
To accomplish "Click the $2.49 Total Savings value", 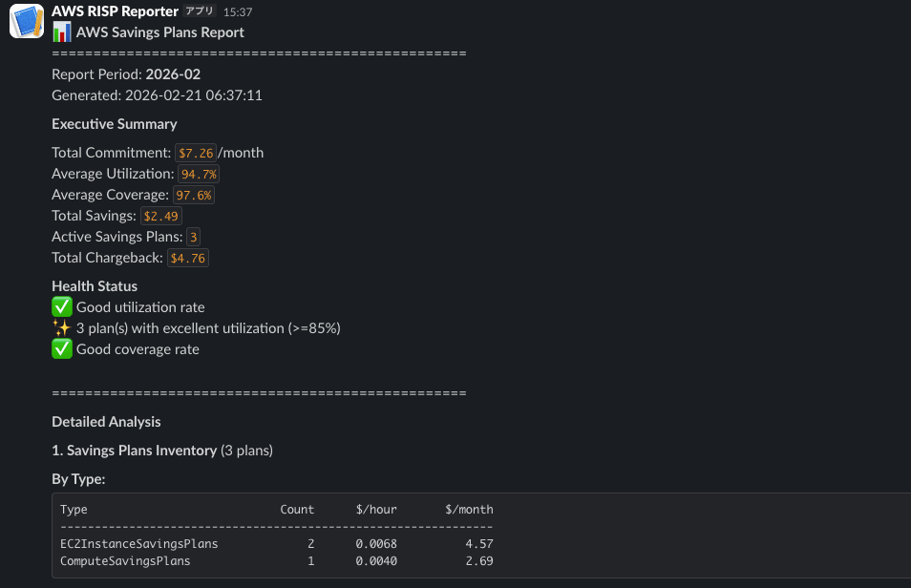I will tap(160, 216).
